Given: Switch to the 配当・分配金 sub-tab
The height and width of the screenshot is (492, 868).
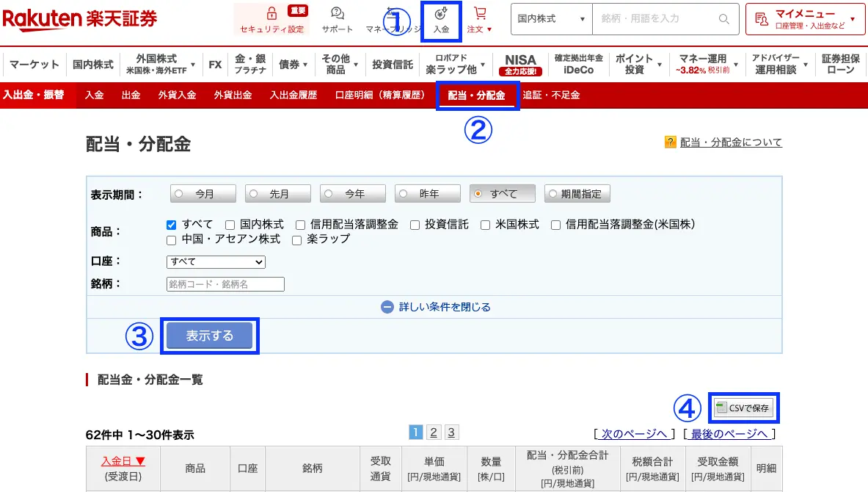Looking at the screenshot, I should pyautogui.click(x=477, y=95).
